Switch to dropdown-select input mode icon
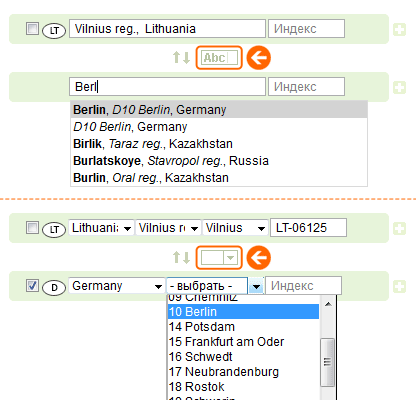Image resolution: width=416 pixels, height=400 pixels. (x=219, y=258)
